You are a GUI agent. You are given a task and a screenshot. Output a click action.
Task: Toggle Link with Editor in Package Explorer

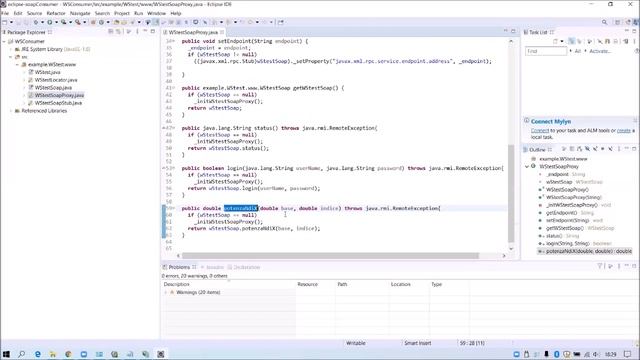(118, 32)
